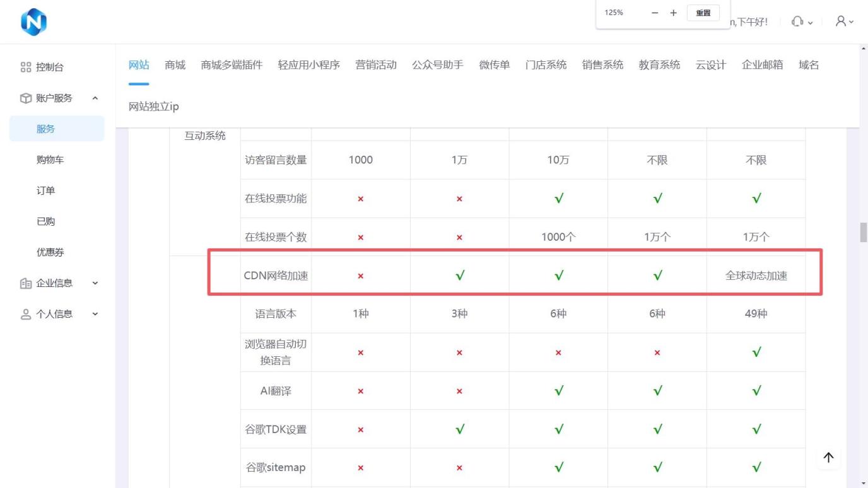
Task: Expand the 个人信息 section chevron
Action: pyautogui.click(x=95, y=314)
